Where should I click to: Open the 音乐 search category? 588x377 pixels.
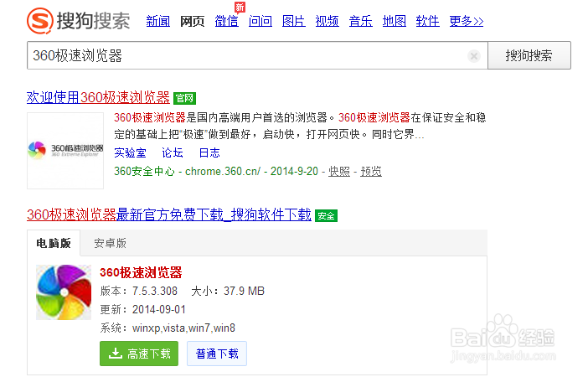[361, 21]
